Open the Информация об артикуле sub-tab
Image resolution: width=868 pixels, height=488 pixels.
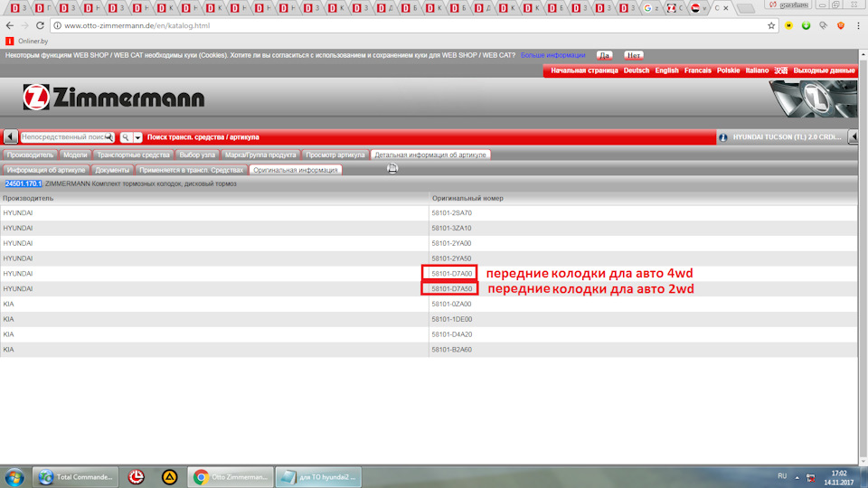46,170
